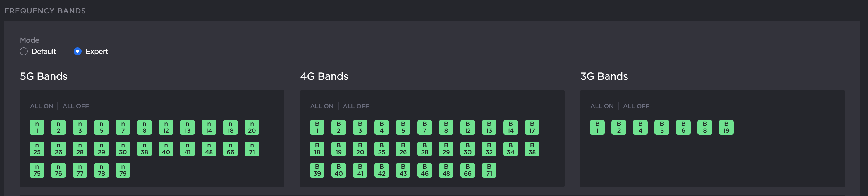Toggle 5G band n71

click(252, 149)
